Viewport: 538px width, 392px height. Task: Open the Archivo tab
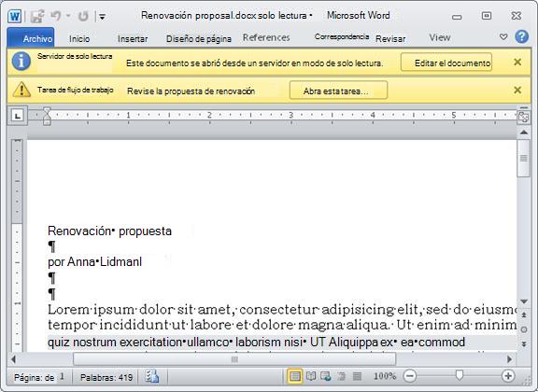point(31,38)
